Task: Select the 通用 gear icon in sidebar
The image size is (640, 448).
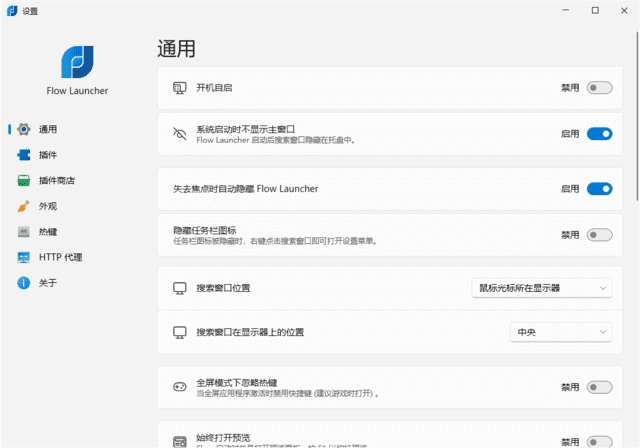Action: click(24, 129)
